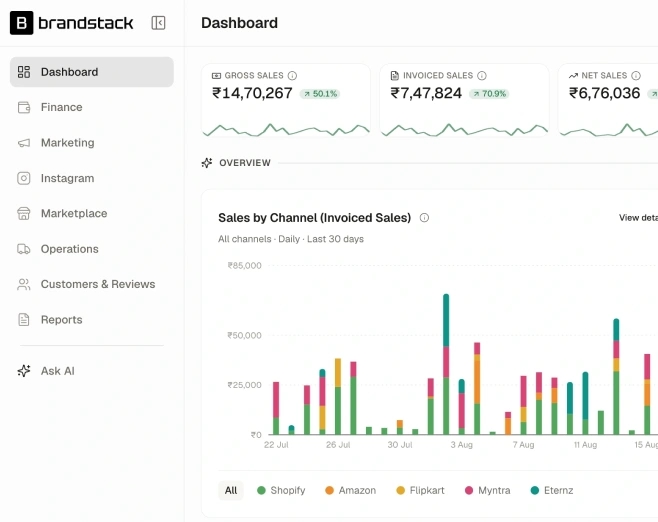658x522 pixels.
Task: Click the bar above 22 Jul
Action: pyautogui.click(x=276, y=408)
